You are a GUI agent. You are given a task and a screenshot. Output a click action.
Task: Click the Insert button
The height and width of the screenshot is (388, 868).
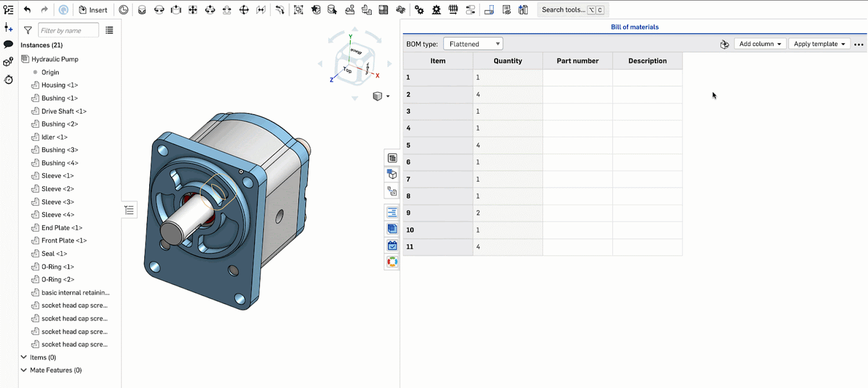click(x=93, y=10)
